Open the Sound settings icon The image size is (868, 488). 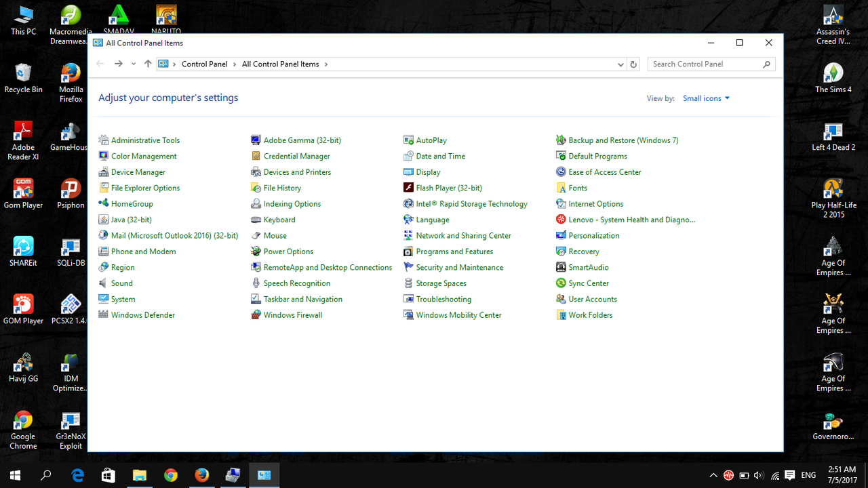pos(103,283)
